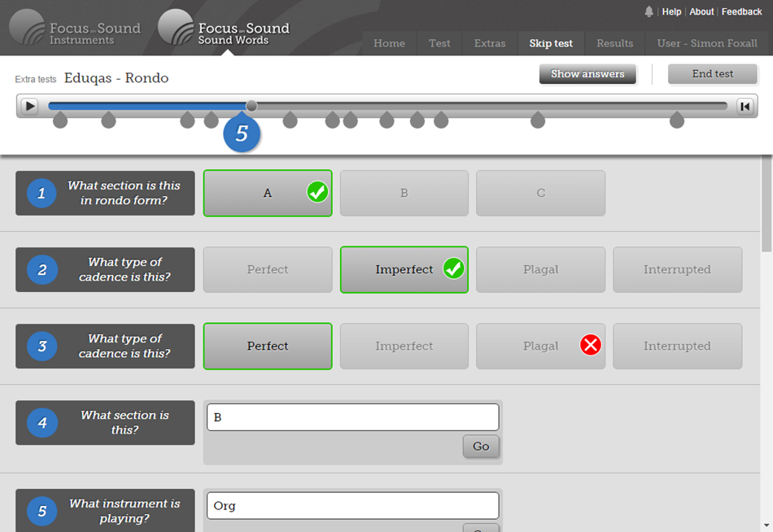The width and height of the screenshot is (773, 532).
Task: Click the blue number 3 question badge
Action: click(41, 346)
